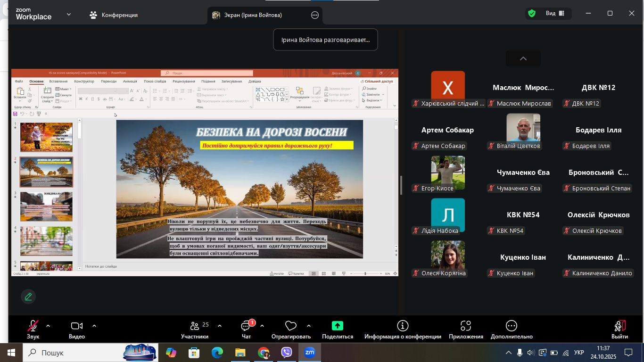Expand video options arrow next to Видео
Viewport: 644px width, 362px height.
tap(94, 326)
